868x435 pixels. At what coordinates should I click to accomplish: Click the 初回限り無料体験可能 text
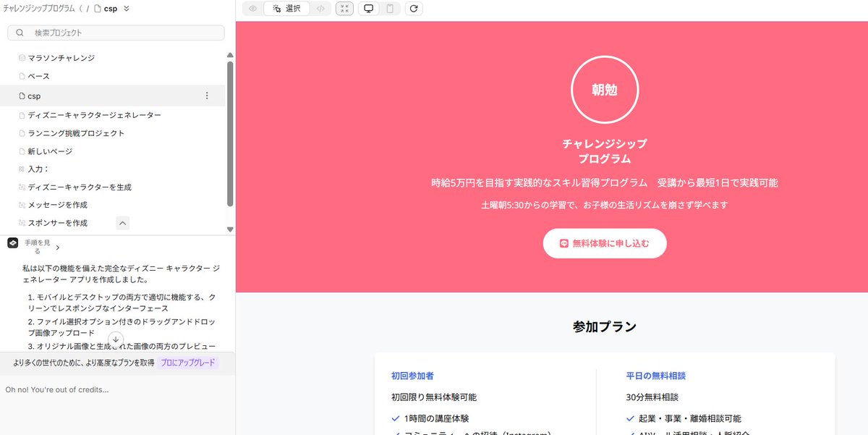click(x=434, y=397)
